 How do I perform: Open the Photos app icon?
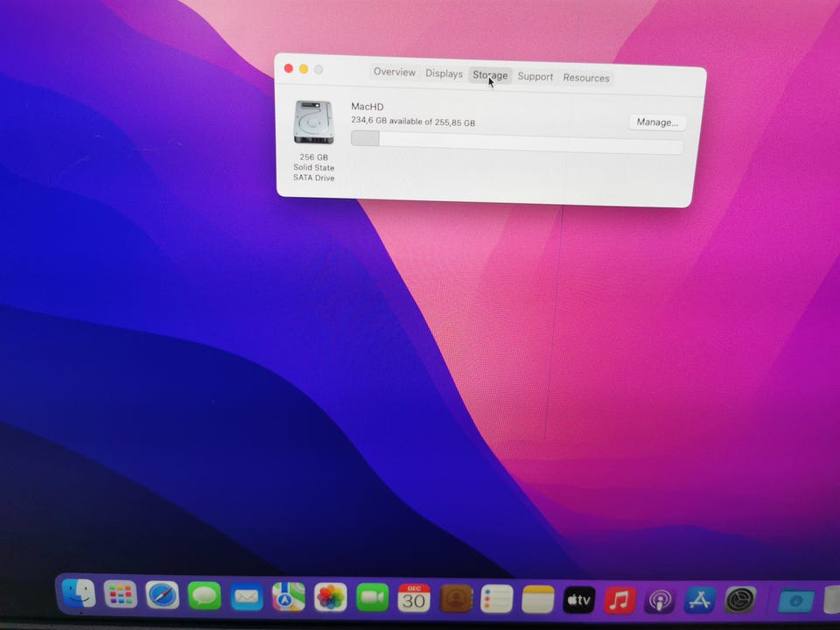click(331, 598)
